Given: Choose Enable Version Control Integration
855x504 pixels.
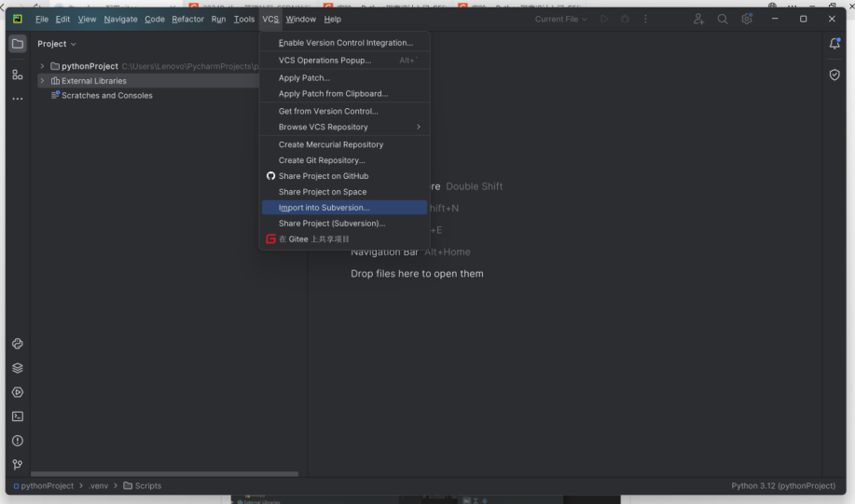Looking at the screenshot, I should tap(345, 43).
